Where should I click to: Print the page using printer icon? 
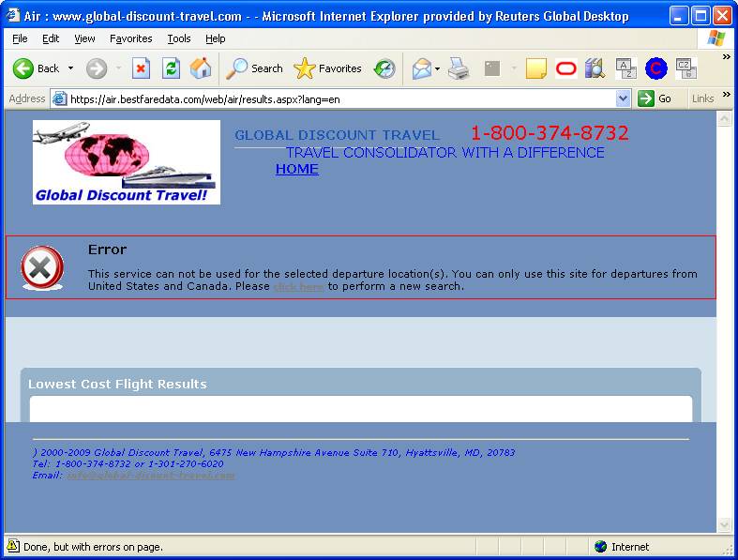(459, 68)
